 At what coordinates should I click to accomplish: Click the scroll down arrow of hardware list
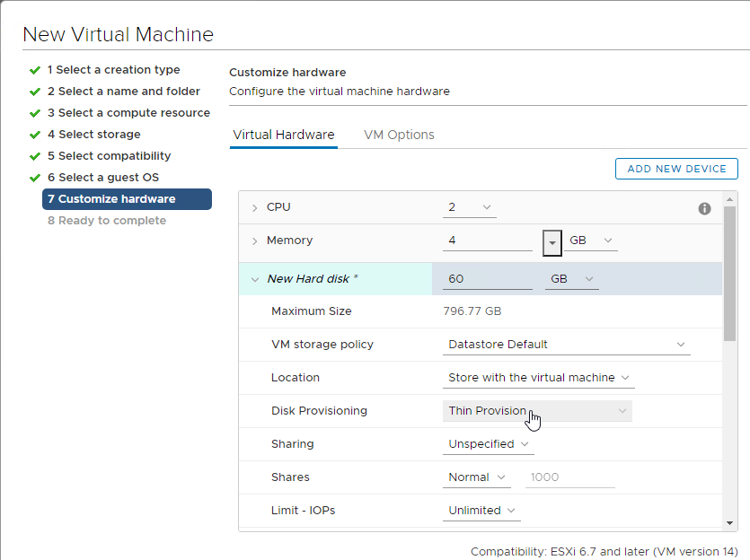point(729,524)
